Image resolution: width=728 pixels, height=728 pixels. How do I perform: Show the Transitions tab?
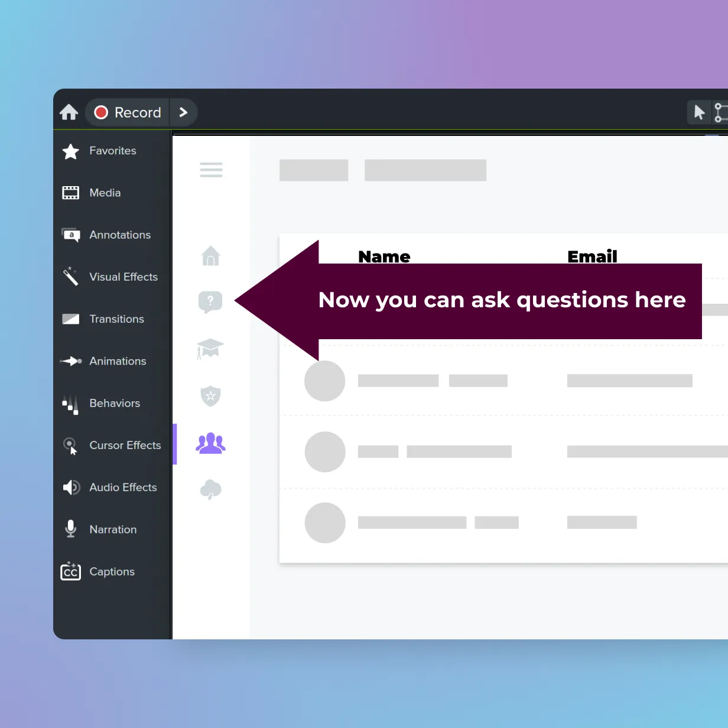click(103, 319)
